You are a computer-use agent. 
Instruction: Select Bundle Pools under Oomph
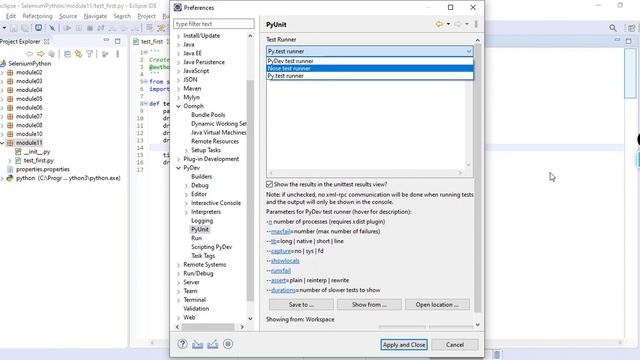(x=208, y=115)
